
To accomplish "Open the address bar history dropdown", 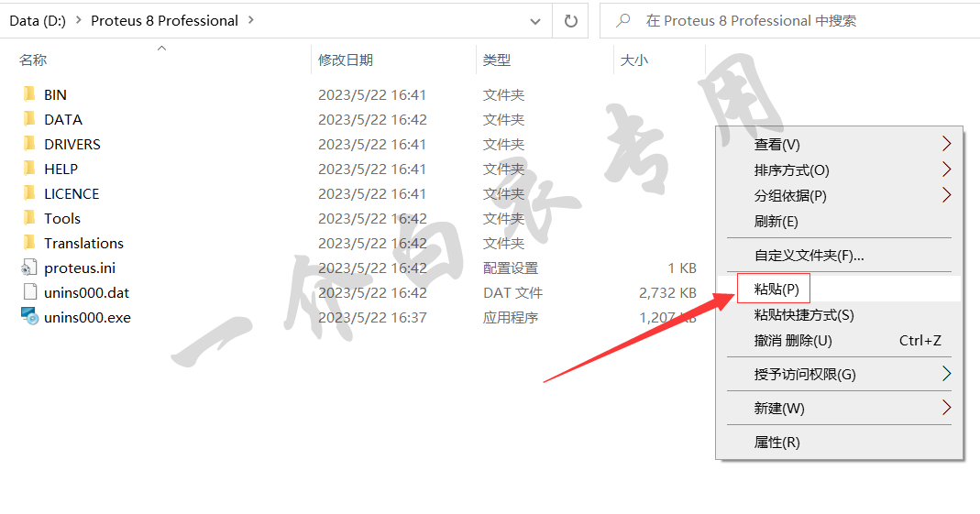I will 535,21.
